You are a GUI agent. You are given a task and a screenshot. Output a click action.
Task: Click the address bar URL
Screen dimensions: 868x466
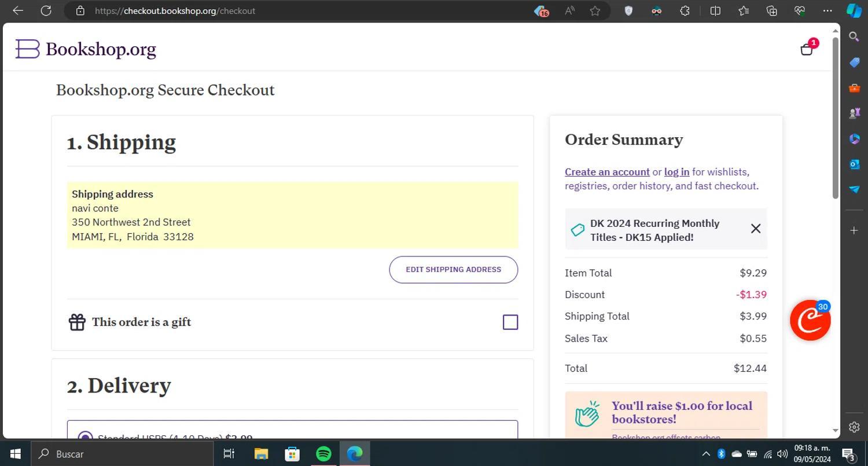(x=175, y=10)
